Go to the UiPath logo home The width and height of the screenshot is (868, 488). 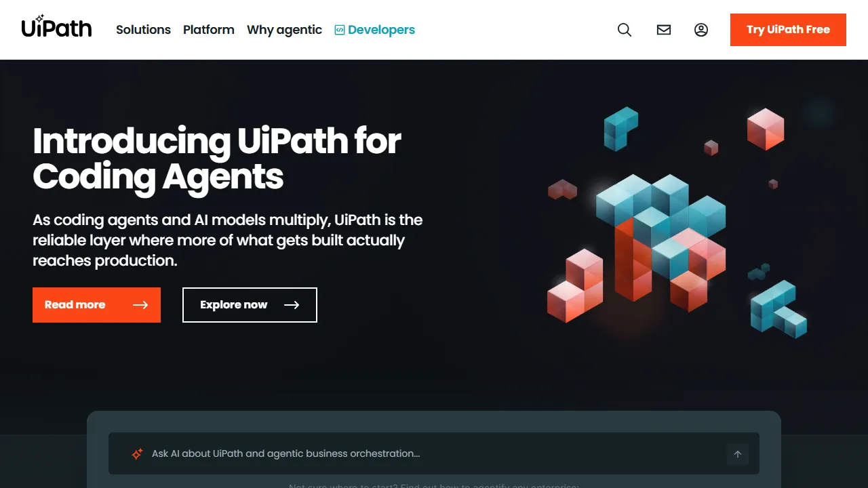[x=56, y=27]
